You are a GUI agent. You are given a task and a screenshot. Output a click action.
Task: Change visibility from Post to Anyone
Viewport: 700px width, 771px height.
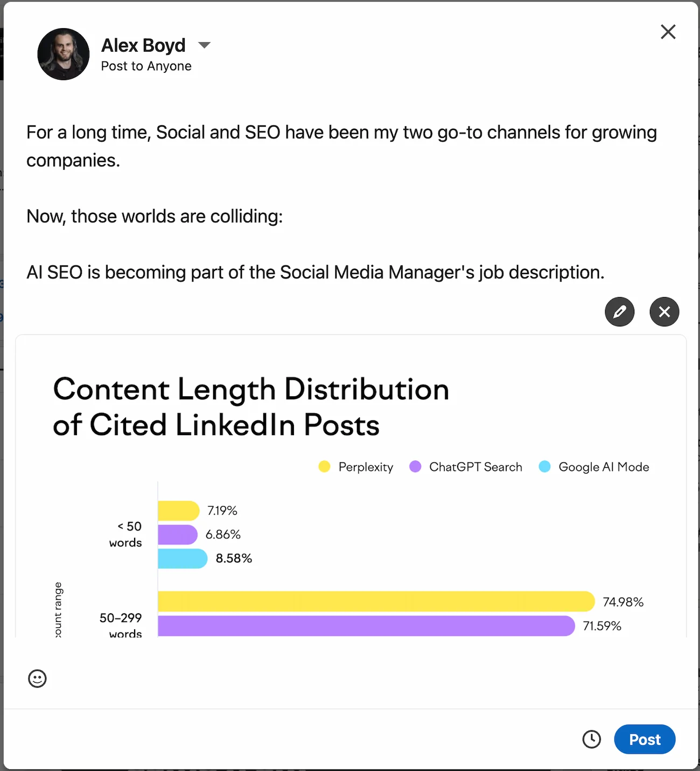pos(145,66)
